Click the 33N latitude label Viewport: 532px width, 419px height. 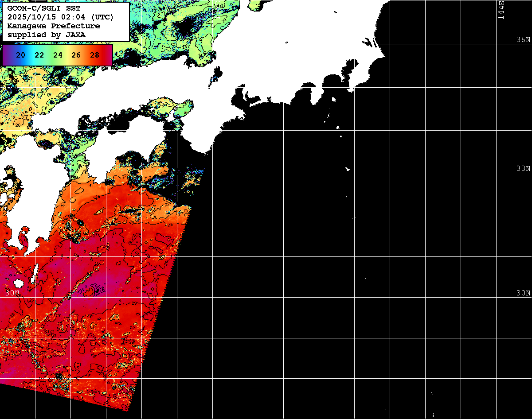point(523,168)
